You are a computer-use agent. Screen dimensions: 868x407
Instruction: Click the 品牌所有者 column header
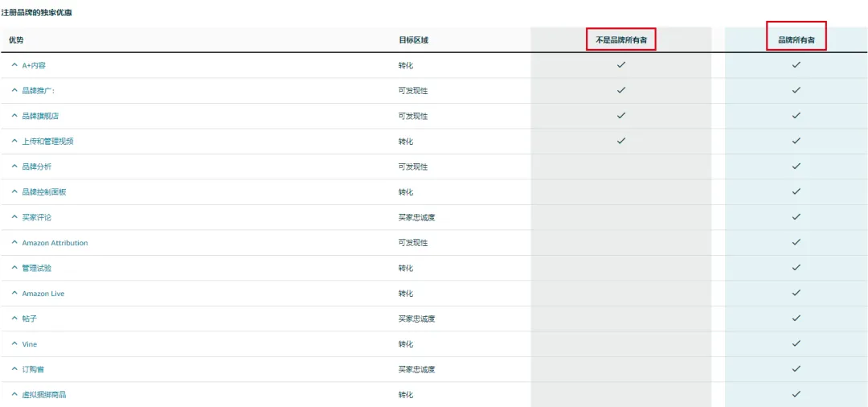pos(796,40)
